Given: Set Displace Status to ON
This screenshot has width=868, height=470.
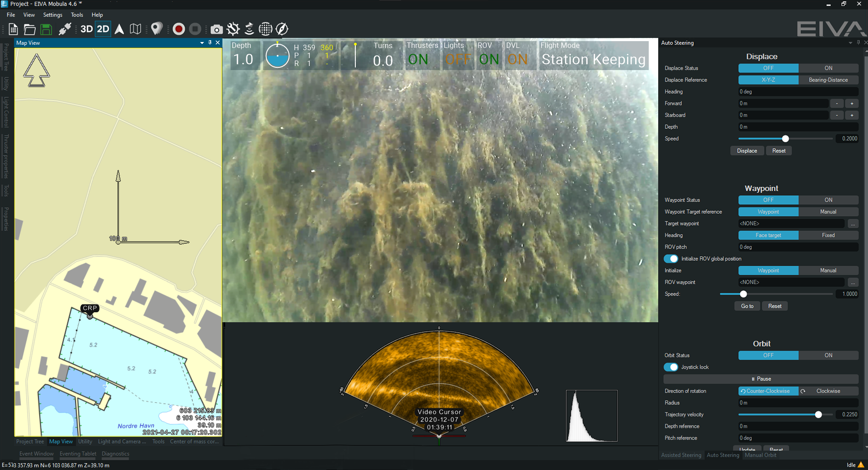Looking at the screenshot, I should [828, 68].
